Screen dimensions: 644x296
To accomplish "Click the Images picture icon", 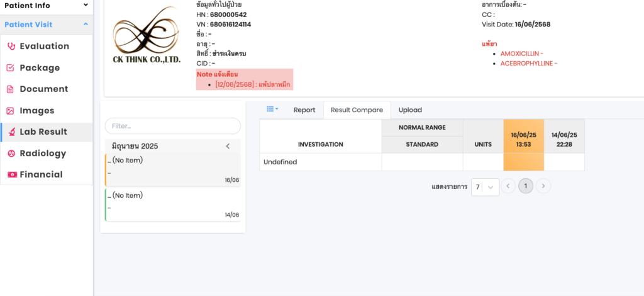I will coord(10,111).
